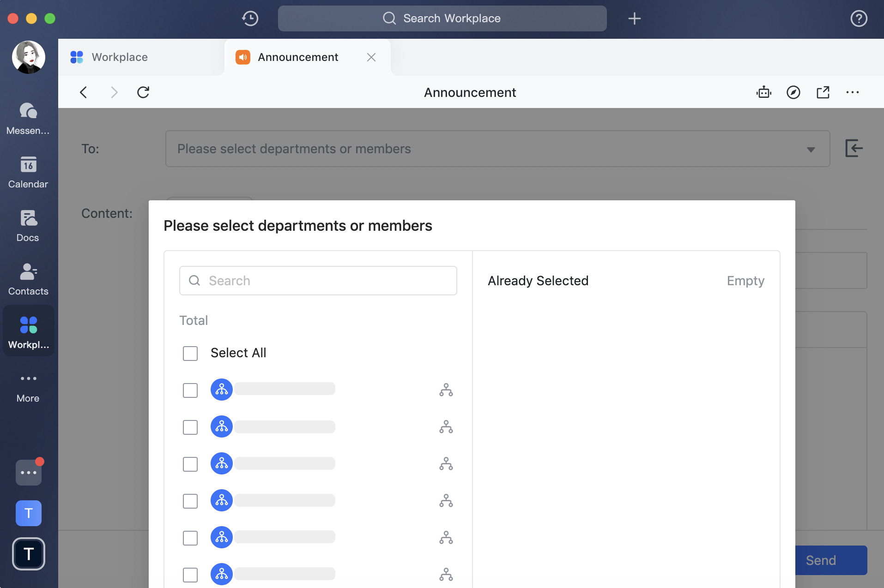Open Docs from the sidebar

pos(28,225)
